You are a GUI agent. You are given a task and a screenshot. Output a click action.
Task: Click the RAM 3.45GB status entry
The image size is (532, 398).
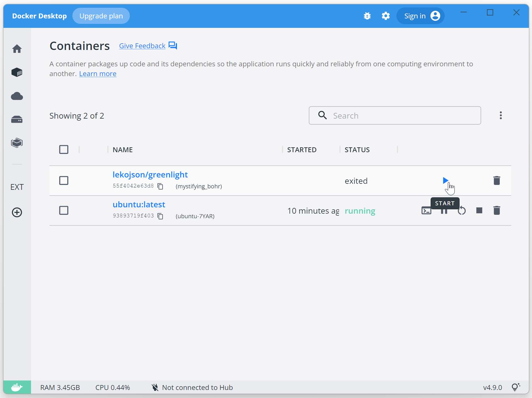60,388
